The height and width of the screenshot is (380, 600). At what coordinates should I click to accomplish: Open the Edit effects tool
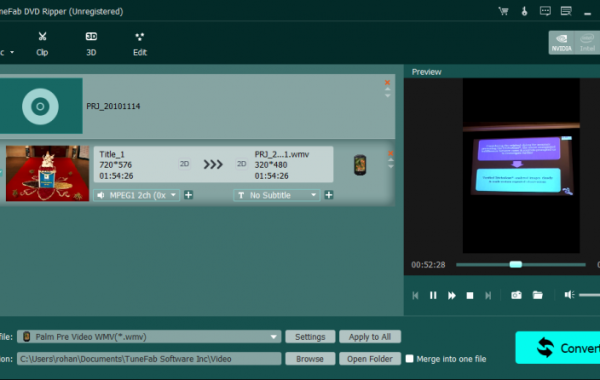click(140, 44)
